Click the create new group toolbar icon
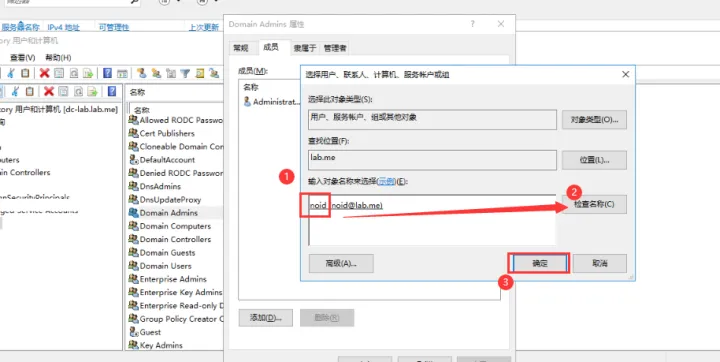The width and height of the screenshot is (720, 362). coord(157,73)
